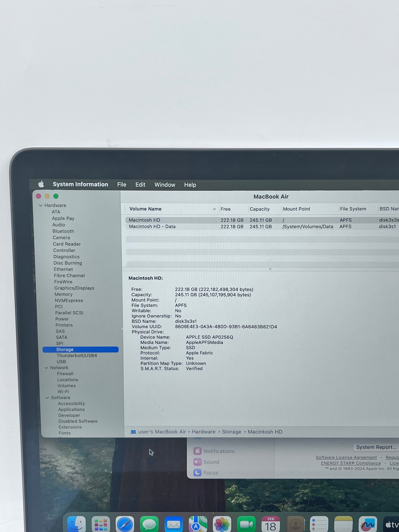Select Graphics/Displays in the sidebar
Image resolution: width=399 pixels, height=532 pixels.
(74, 288)
